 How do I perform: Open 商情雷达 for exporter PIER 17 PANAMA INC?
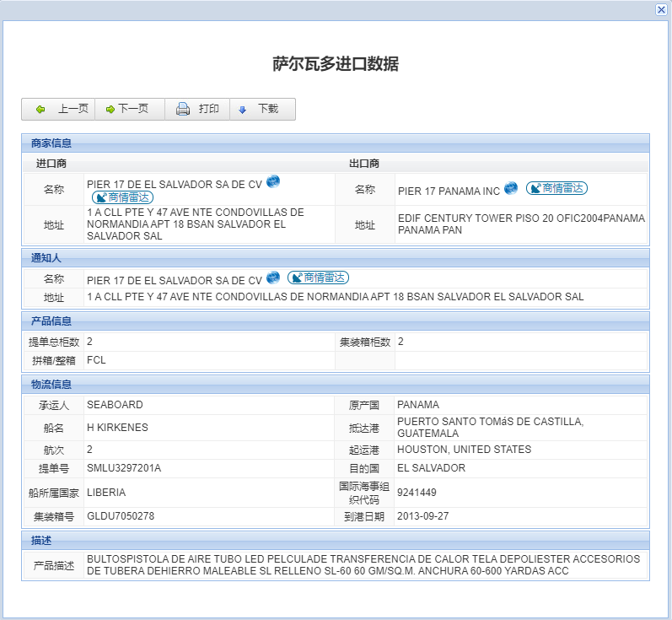(556, 188)
